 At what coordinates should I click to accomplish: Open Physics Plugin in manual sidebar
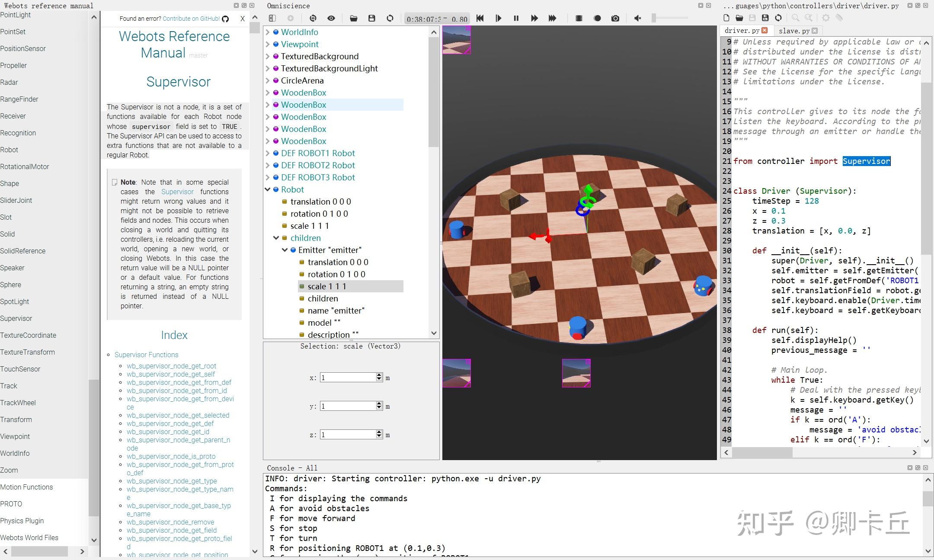22,521
